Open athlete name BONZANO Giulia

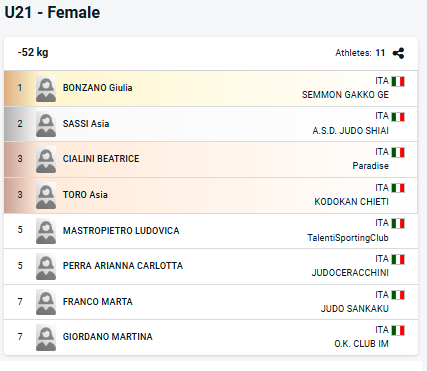point(98,88)
